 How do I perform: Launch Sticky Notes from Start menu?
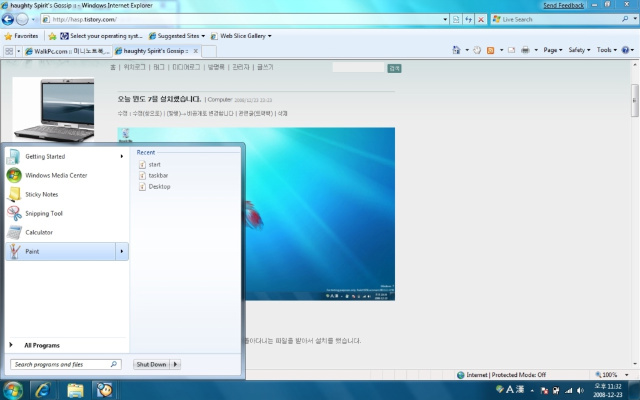coord(67,194)
